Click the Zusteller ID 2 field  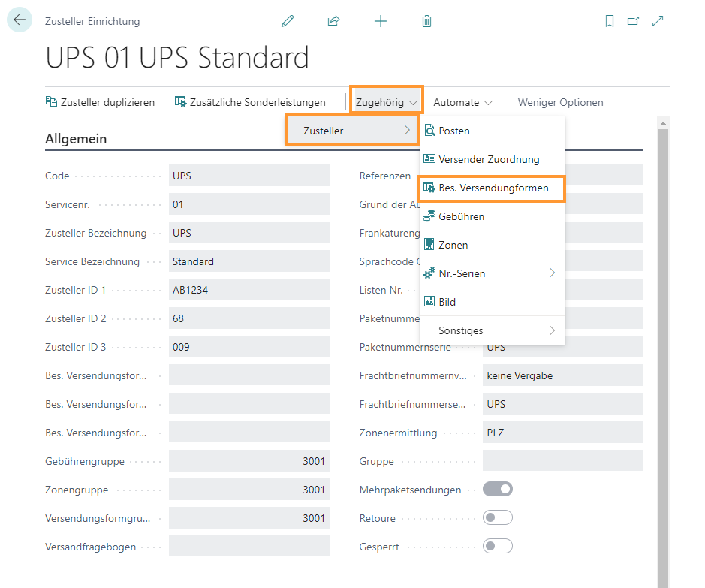pyautogui.click(x=249, y=318)
